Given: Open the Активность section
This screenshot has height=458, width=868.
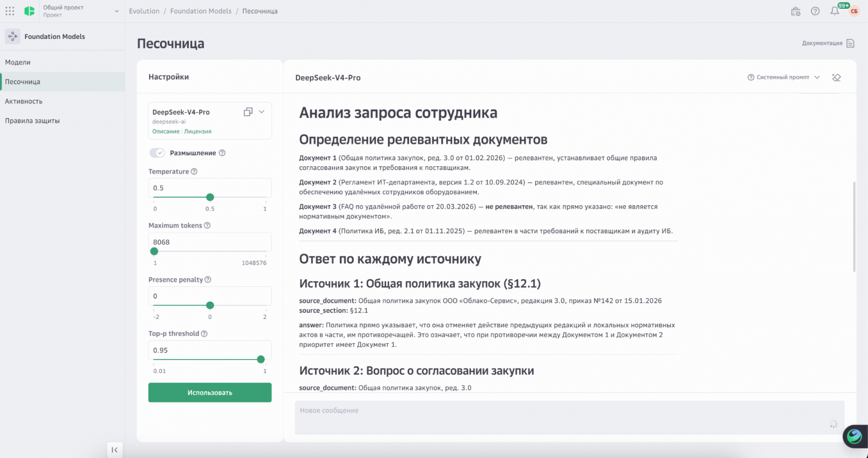Looking at the screenshot, I should pyautogui.click(x=62, y=101).
